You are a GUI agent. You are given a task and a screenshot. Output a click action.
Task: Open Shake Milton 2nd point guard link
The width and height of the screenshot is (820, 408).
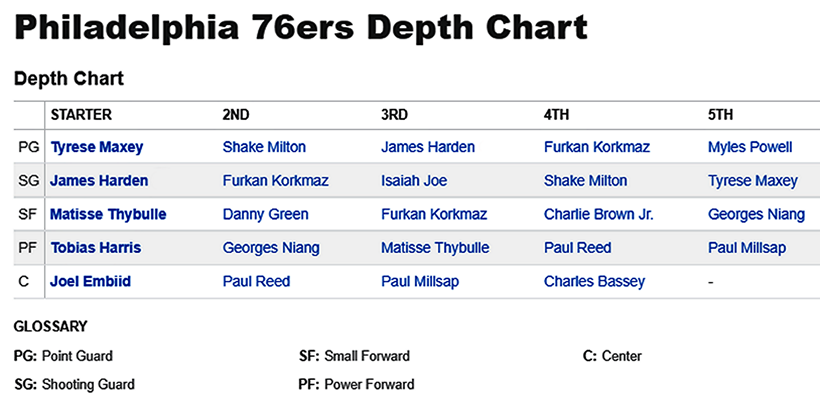pos(264,147)
